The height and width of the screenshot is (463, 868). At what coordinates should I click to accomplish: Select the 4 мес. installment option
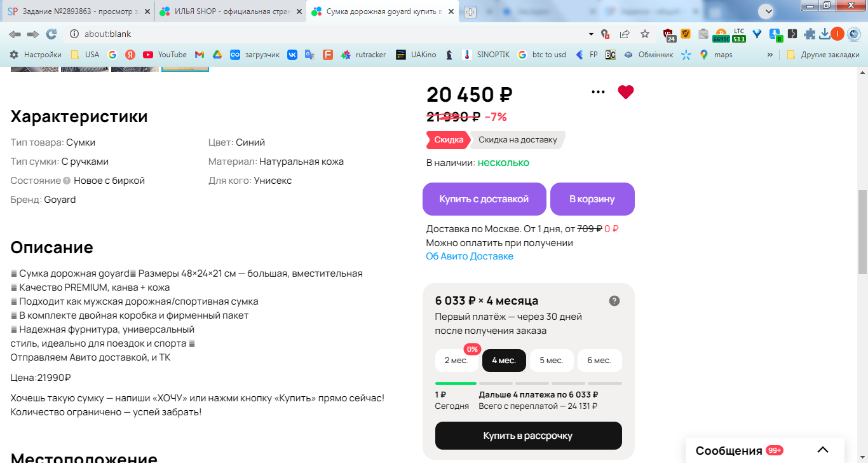504,361
